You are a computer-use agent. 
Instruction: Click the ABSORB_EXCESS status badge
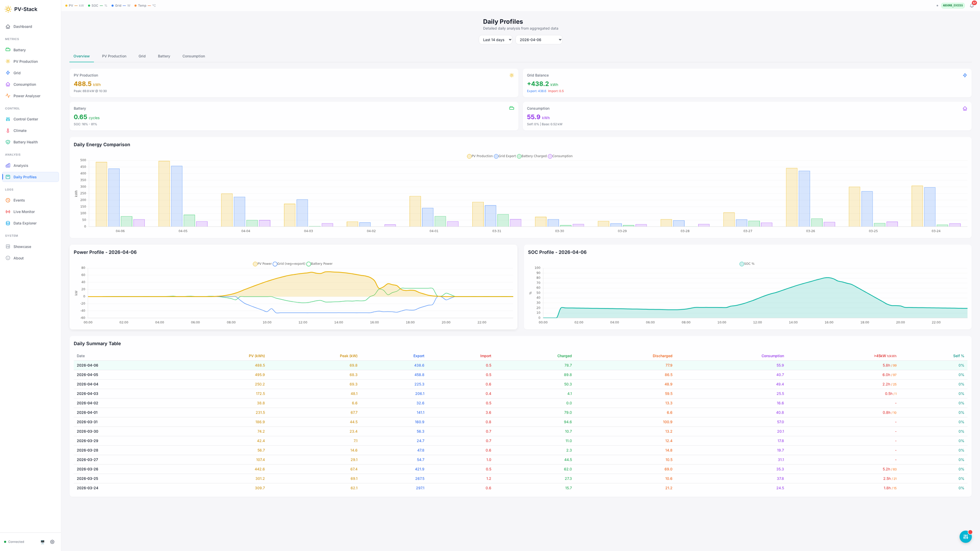(x=952, y=5)
